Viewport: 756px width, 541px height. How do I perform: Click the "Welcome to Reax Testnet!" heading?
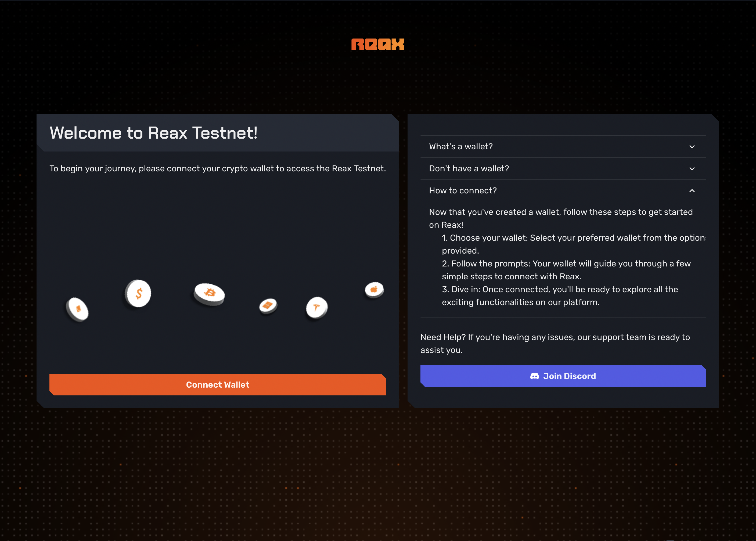pyautogui.click(x=153, y=133)
